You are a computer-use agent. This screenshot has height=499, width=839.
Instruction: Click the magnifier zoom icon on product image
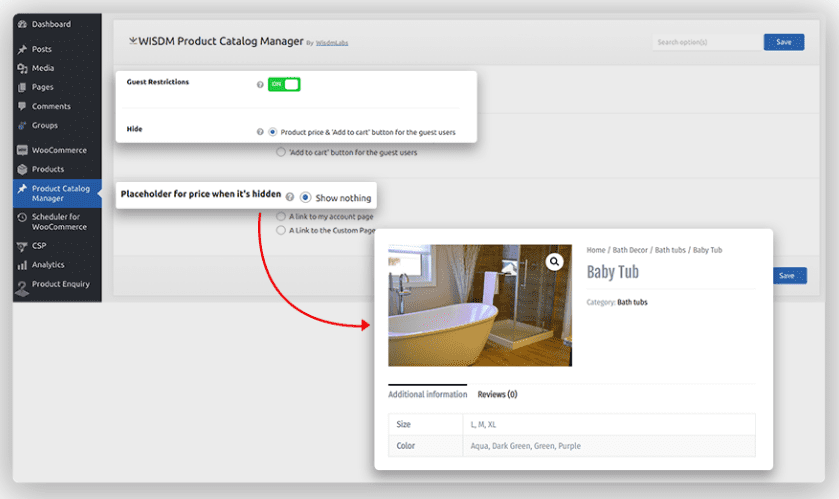pyautogui.click(x=554, y=262)
